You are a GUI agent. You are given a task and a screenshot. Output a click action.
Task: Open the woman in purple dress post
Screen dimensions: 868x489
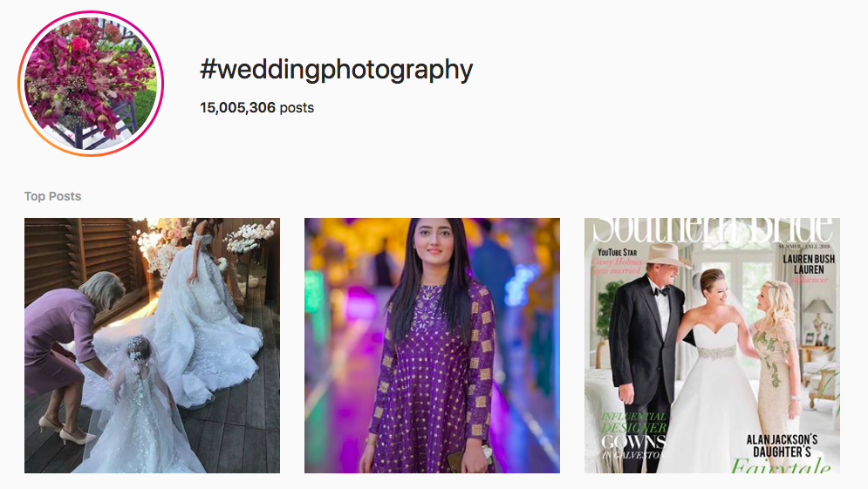[433, 345]
